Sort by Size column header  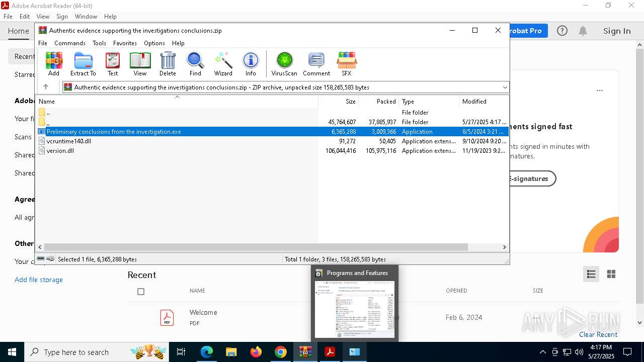click(339, 102)
